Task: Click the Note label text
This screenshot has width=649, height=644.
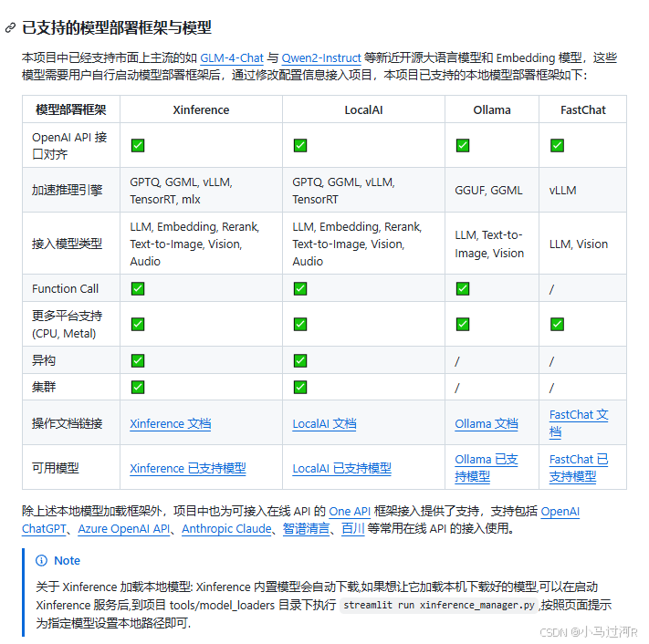Action: [x=67, y=560]
